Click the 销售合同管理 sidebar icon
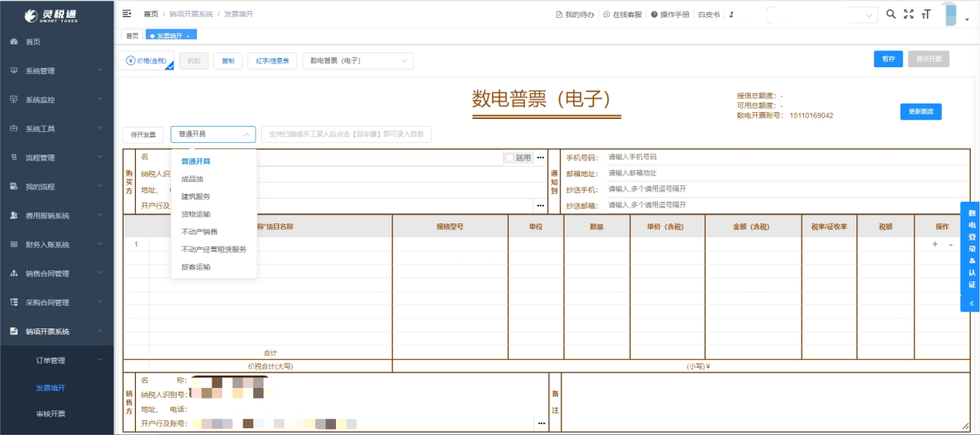980x435 pixels. [14, 274]
